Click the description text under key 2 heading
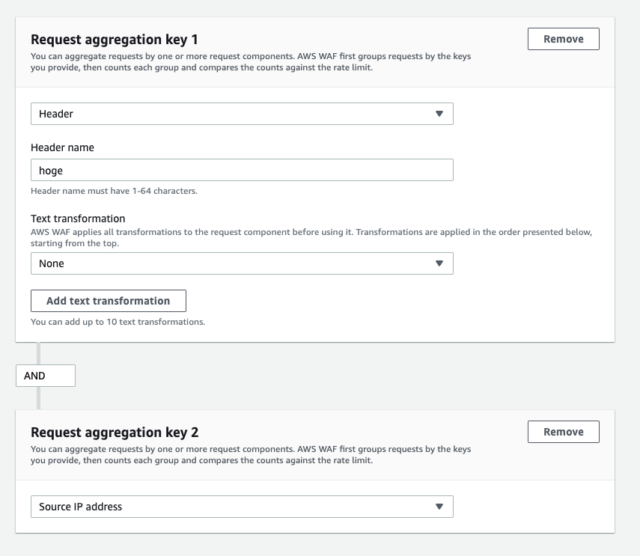The height and width of the screenshot is (556, 640). point(251,454)
